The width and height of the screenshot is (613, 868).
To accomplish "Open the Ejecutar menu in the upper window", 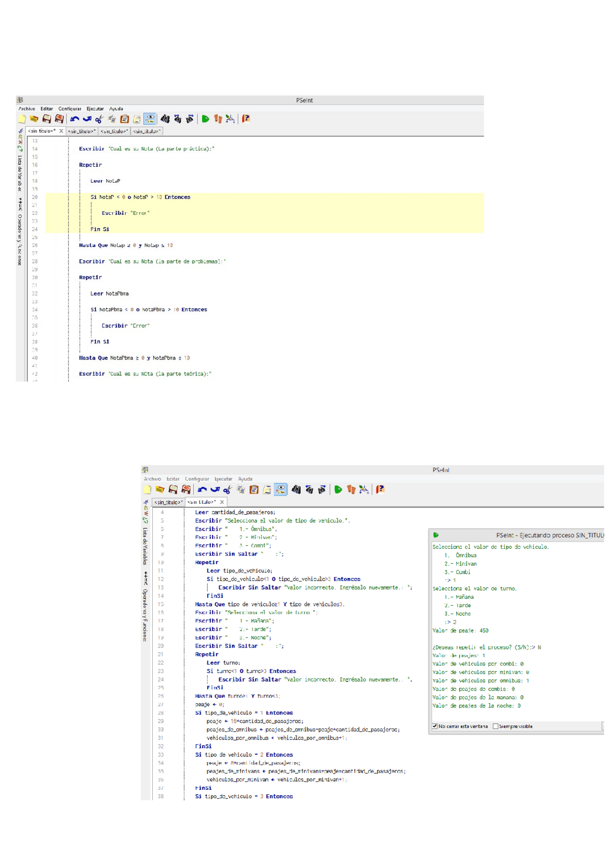I will 95,109.
